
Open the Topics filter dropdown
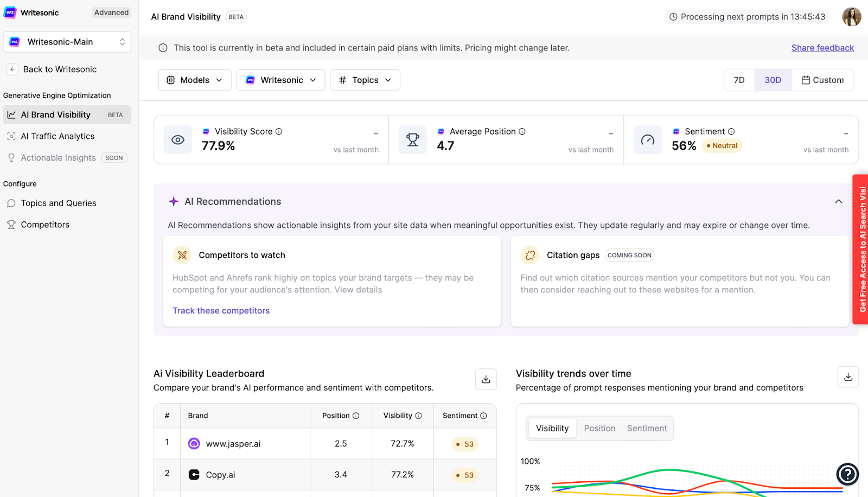pyautogui.click(x=365, y=80)
